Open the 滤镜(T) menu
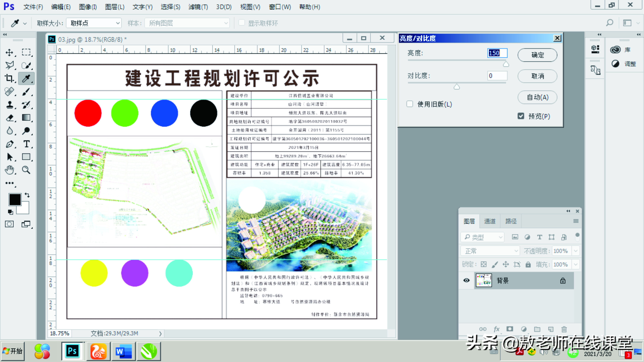 click(x=198, y=7)
